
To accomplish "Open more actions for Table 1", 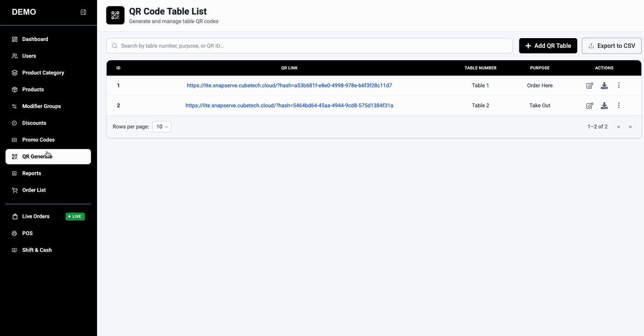I will coord(619,85).
